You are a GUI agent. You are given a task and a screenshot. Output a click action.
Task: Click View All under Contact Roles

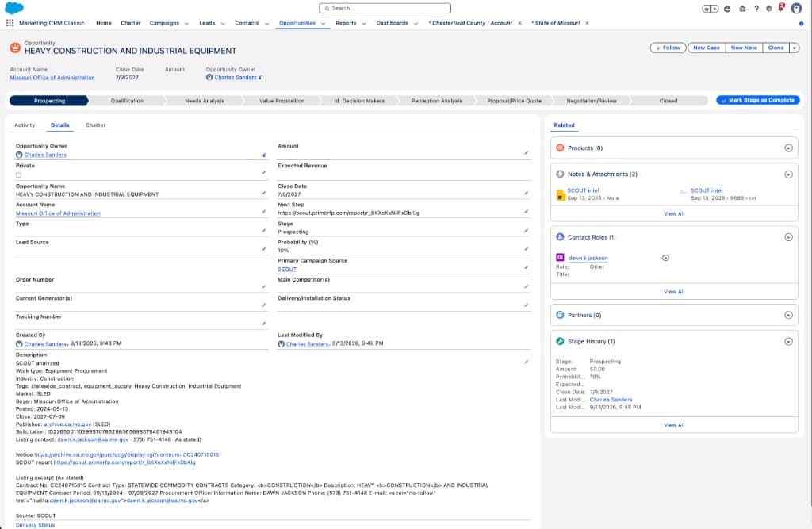coord(674,292)
